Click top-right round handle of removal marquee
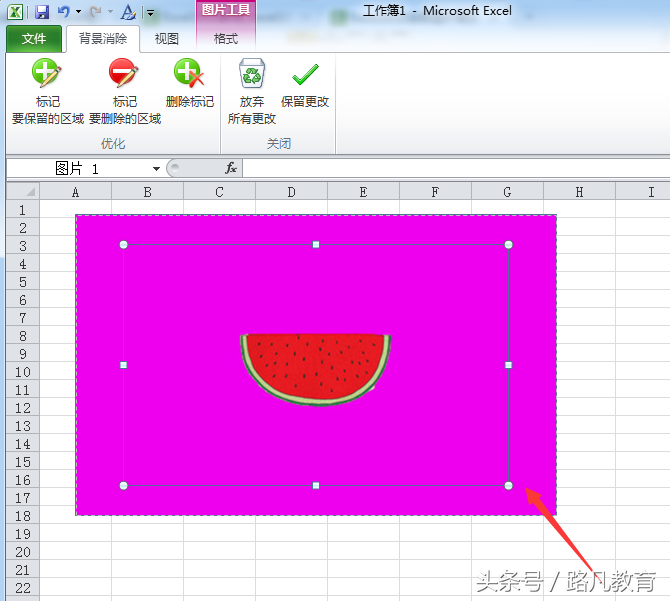This screenshot has width=670, height=601. click(508, 244)
